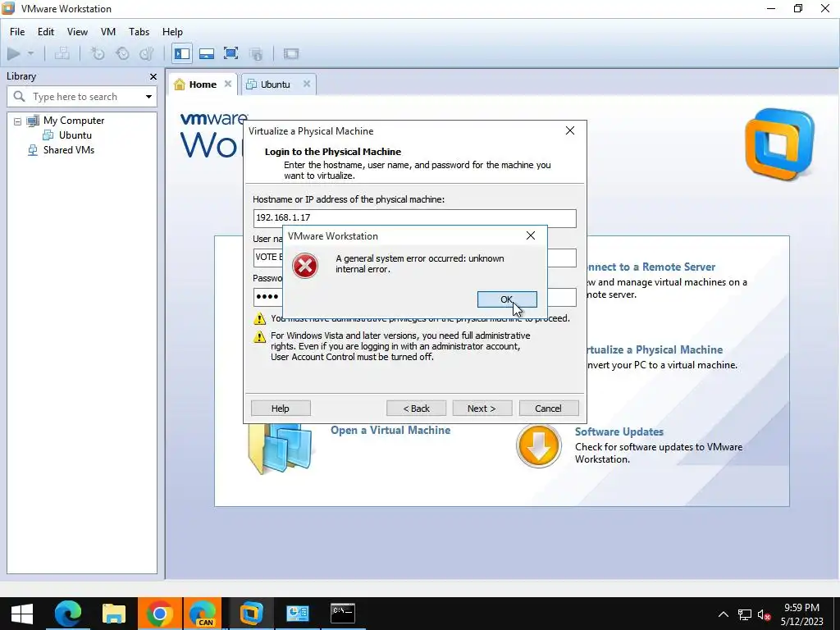Click the console view toolbar icon
Screen dimensions: 840x630
(x=291, y=53)
